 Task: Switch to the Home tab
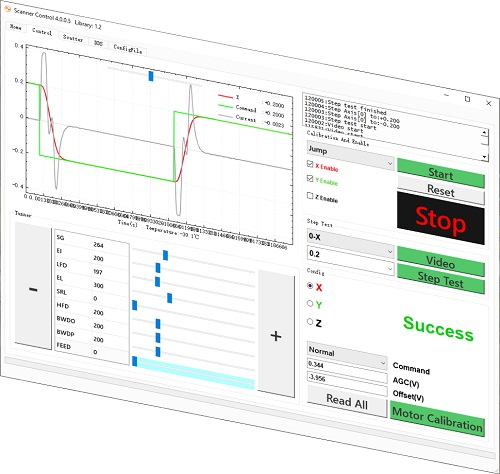15,27
